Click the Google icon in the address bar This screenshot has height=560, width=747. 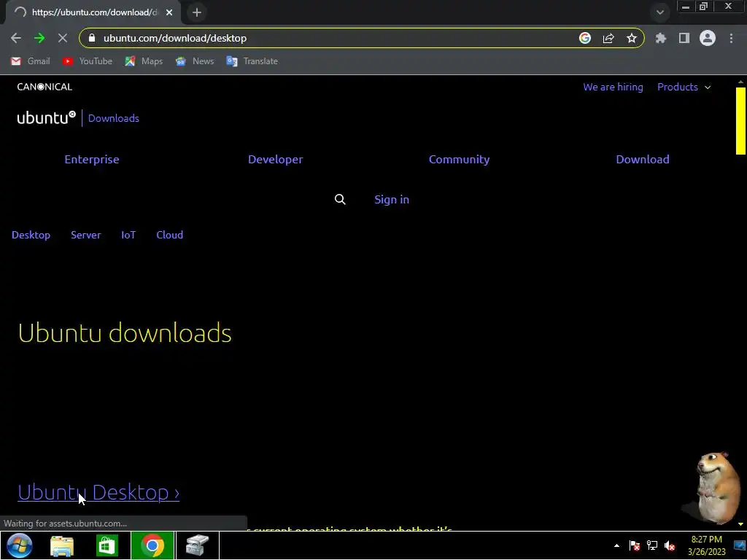584,38
